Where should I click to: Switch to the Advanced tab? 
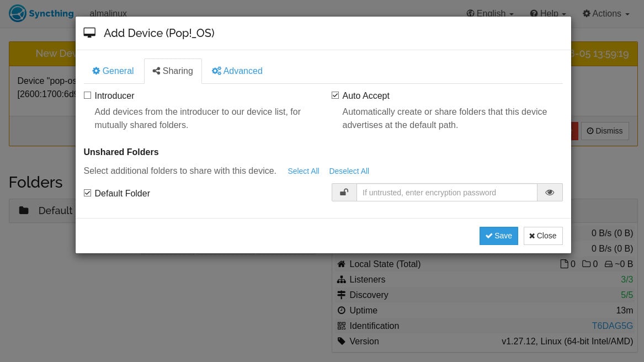click(x=237, y=71)
